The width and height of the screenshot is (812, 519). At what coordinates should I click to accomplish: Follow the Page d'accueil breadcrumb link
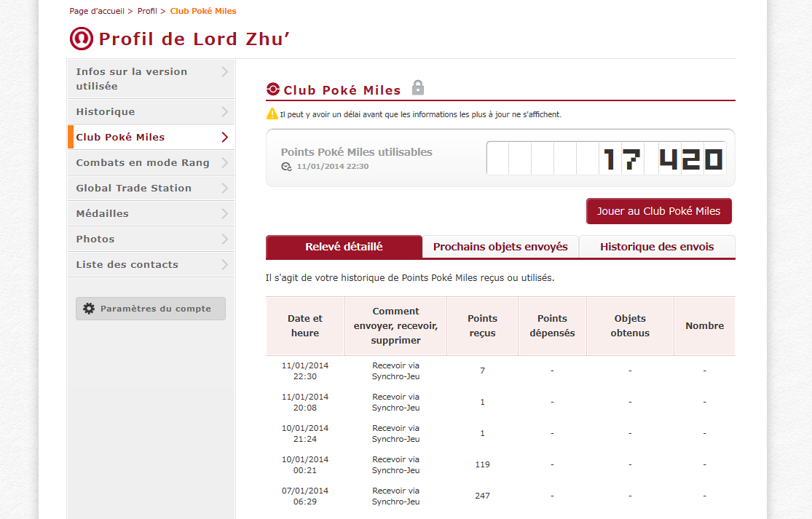coord(97,11)
